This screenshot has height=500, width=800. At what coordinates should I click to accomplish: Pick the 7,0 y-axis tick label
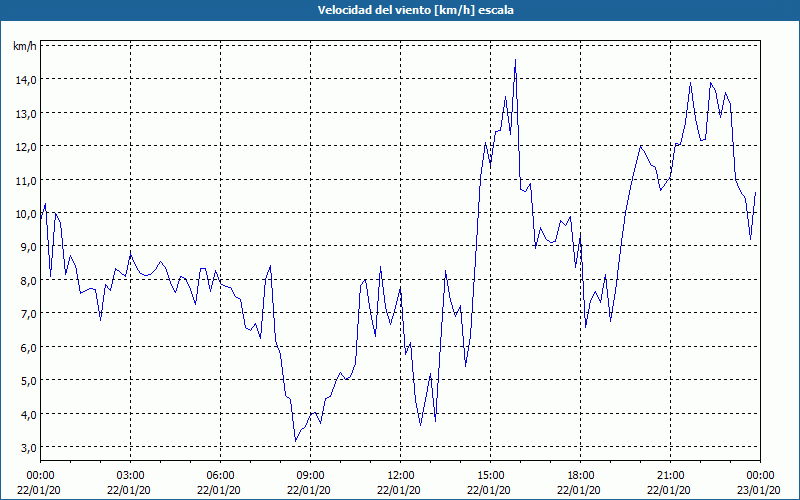28,314
